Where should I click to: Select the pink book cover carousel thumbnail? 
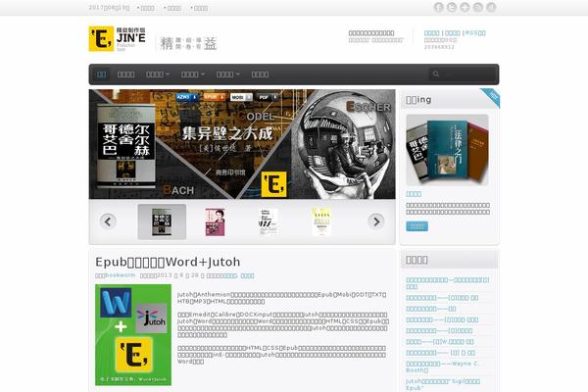click(x=216, y=222)
